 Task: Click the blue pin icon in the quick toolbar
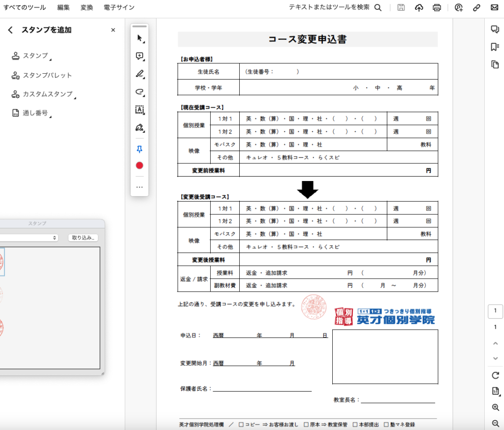pyautogui.click(x=139, y=149)
